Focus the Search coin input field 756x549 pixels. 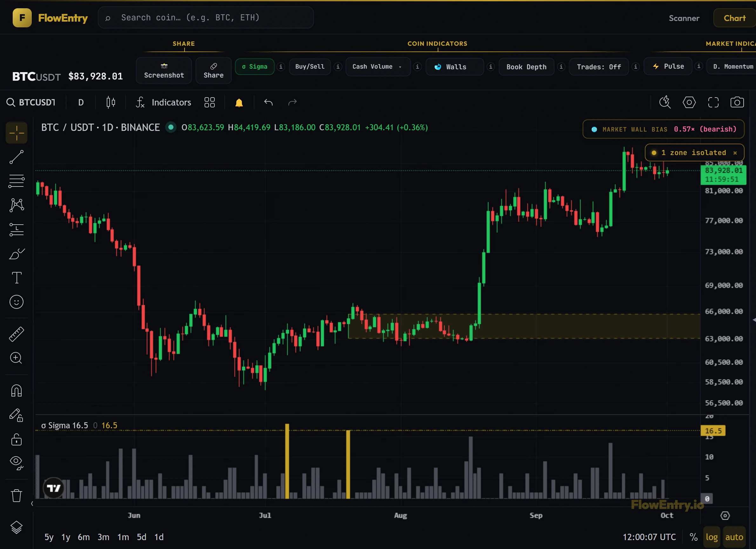tap(206, 18)
